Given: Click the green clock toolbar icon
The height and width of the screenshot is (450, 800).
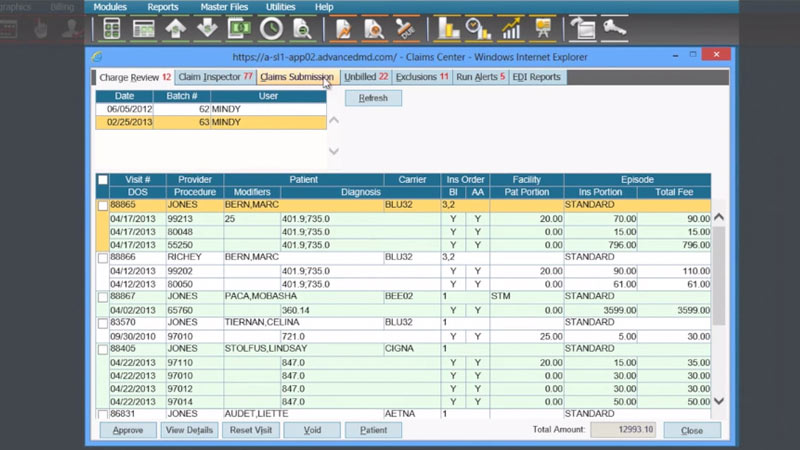Looking at the screenshot, I should (271, 29).
